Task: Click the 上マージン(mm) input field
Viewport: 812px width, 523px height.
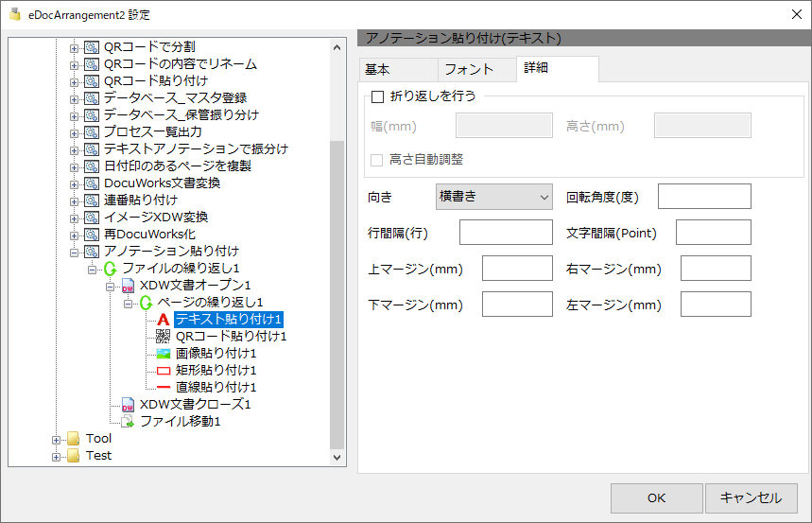Action: click(x=517, y=269)
